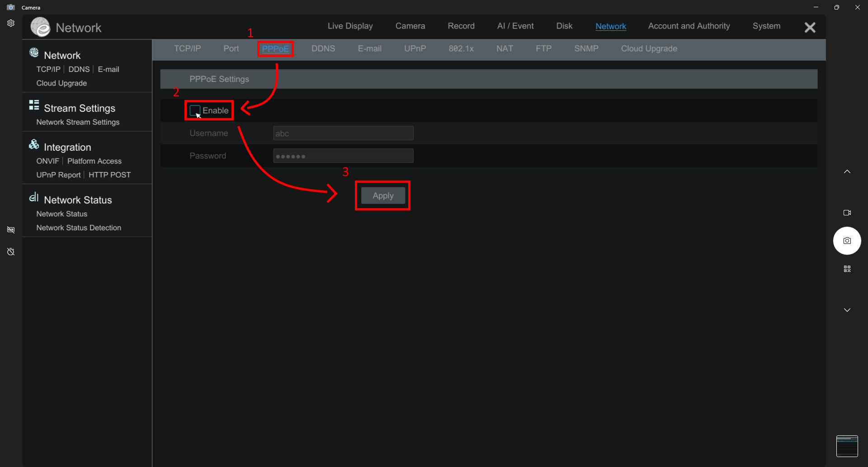This screenshot has height=467, width=868.
Task: Click the up chevron above video mode
Action: click(x=847, y=172)
